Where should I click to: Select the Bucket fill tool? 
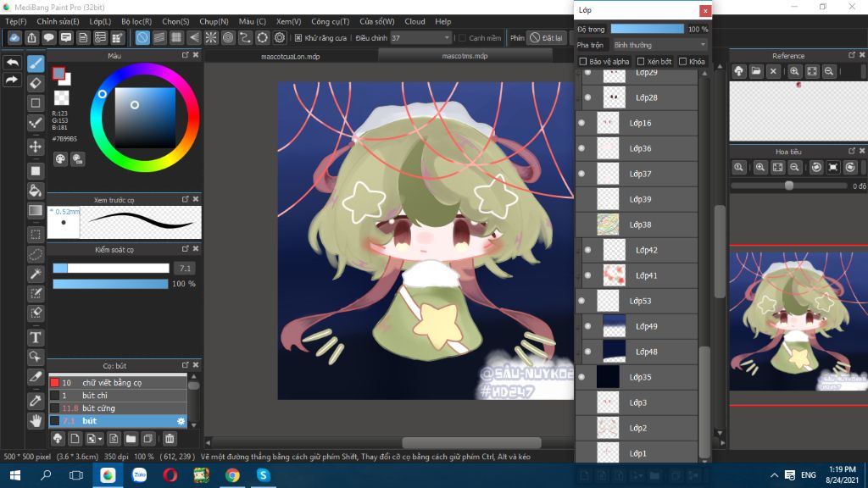pos(36,191)
